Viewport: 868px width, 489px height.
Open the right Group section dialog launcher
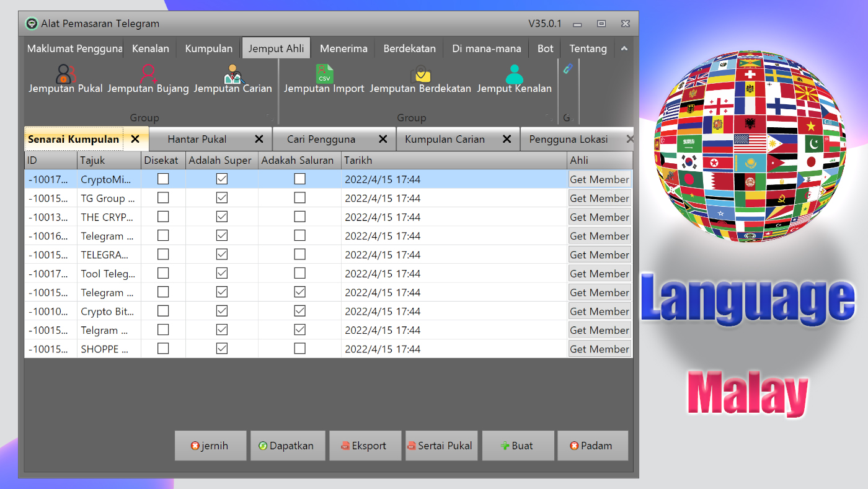pyautogui.click(x=549, y=117)
